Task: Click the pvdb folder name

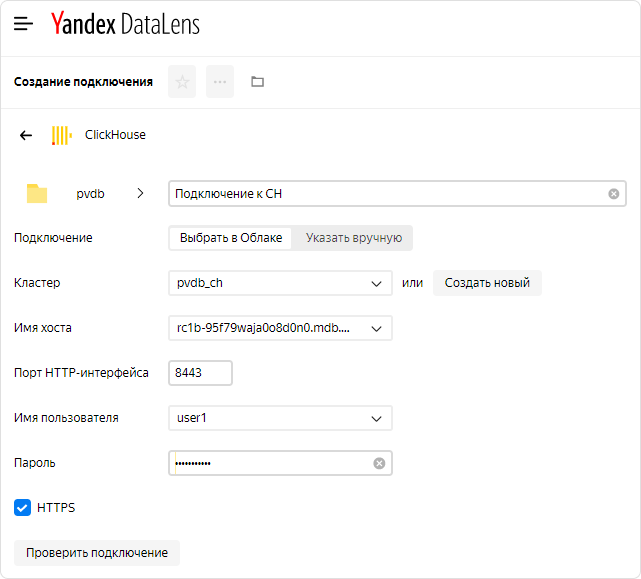Action: 90,193
